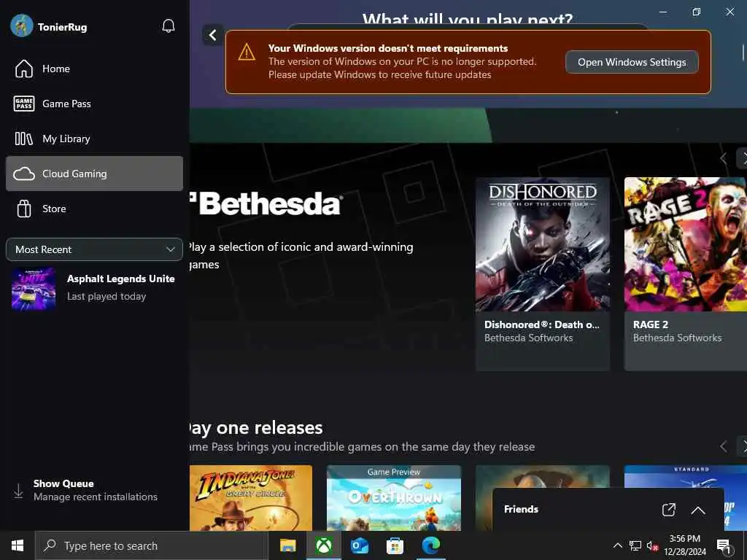The image size is (747, 560).
Task: Focus the taskbar search box
Action: click(x=152, y=545)
